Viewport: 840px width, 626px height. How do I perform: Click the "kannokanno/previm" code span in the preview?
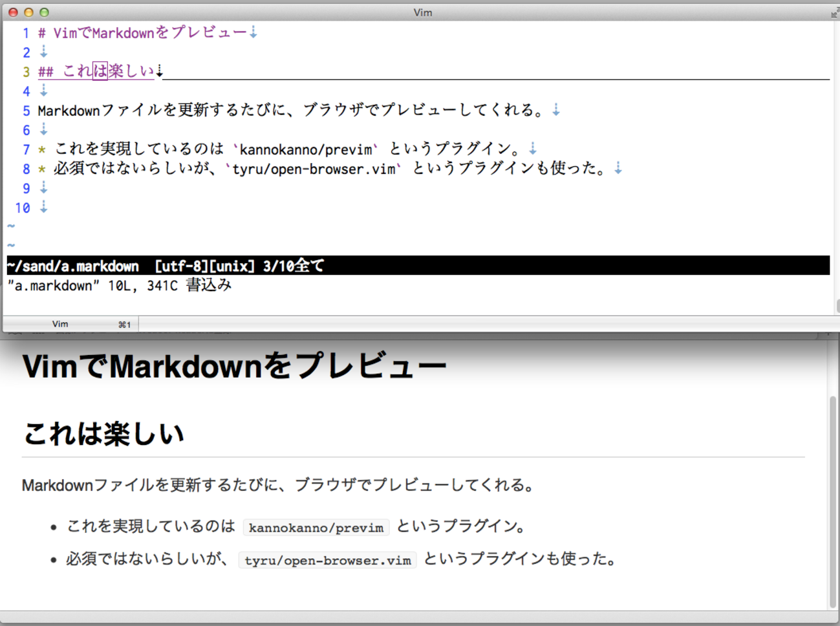coord(316,528)
